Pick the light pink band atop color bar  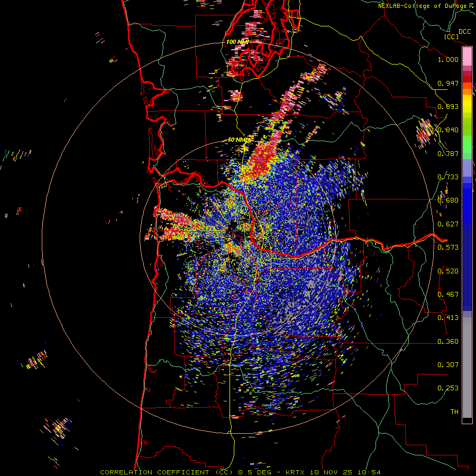click(x=467, y=56)
